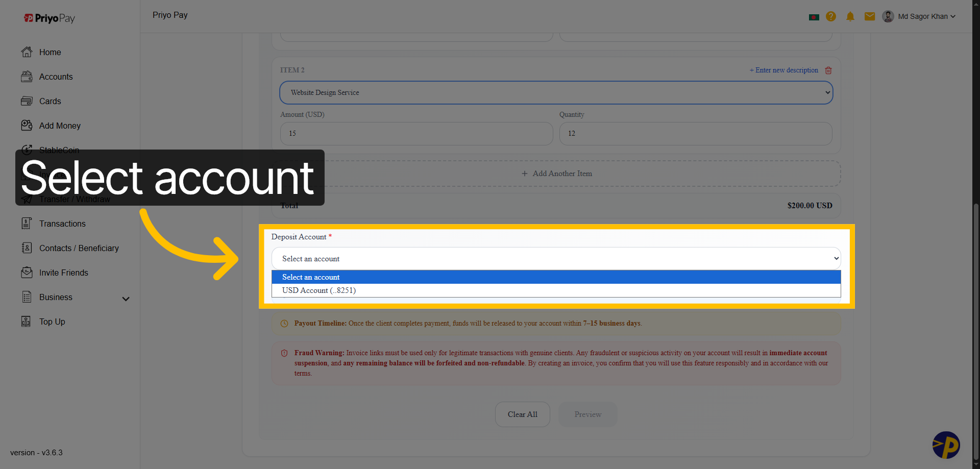
Task: Open the Accounts section from the sidebar
Action: (x=56, y=77)
